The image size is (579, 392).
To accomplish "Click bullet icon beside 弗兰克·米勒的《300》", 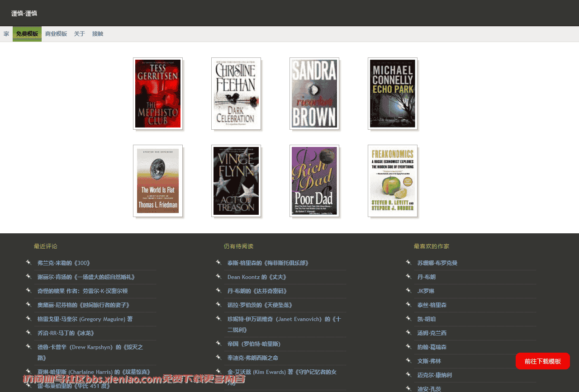I will (28, 262).
